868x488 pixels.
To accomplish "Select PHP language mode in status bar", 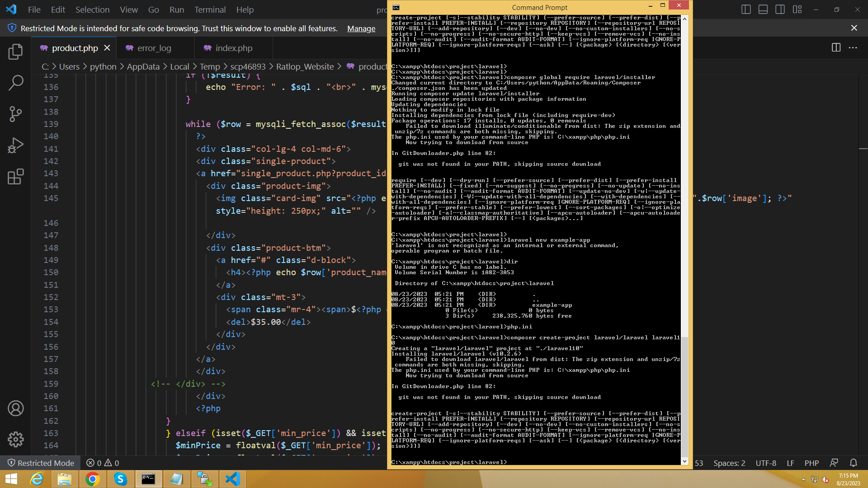I will [x=811, y=463].
